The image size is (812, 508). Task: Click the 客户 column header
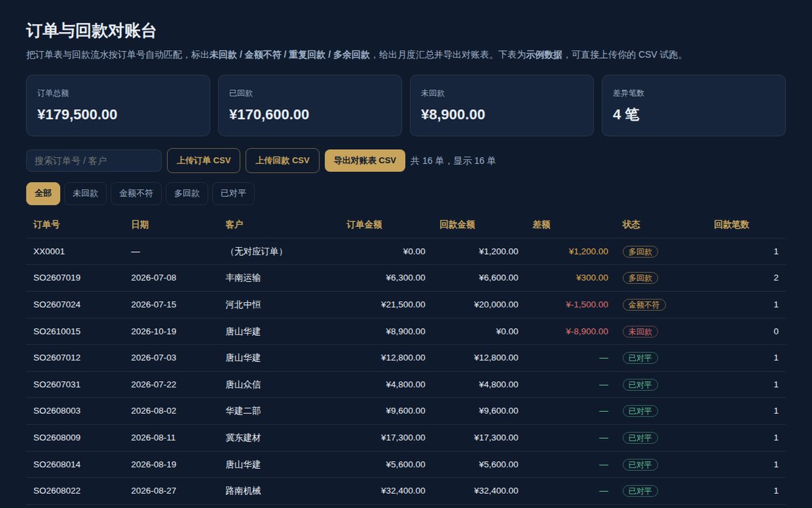click(x=234, y=225)
